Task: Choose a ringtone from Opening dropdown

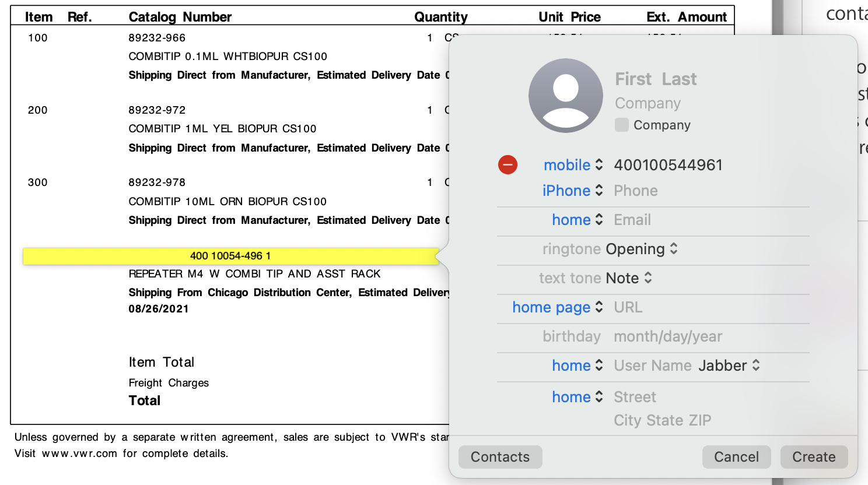Action: [642, 249]
